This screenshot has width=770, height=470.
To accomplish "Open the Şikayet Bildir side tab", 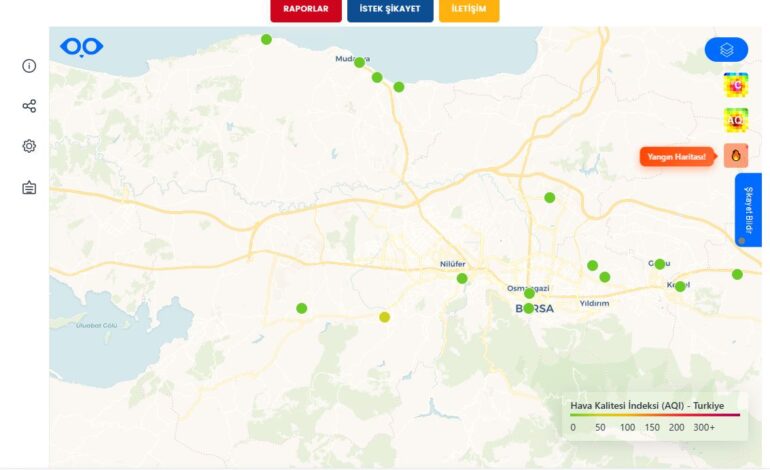I will point(748,210).
